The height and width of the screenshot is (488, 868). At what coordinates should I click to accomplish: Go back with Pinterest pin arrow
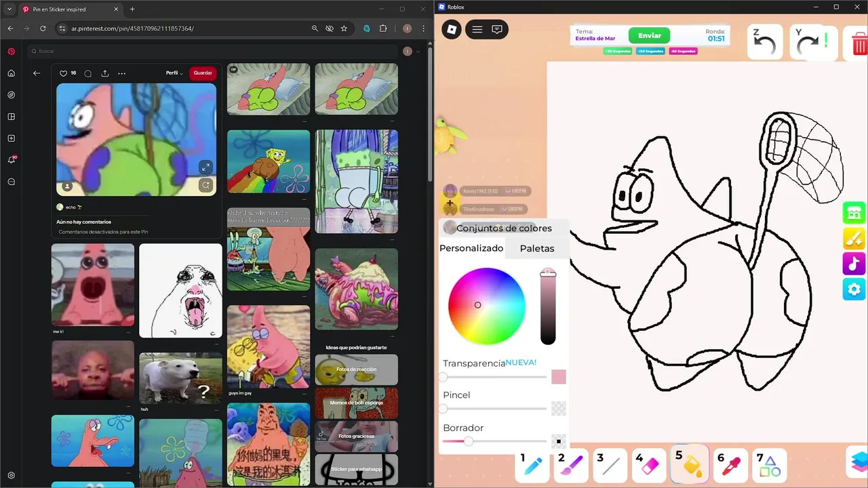tap(37, 73)
